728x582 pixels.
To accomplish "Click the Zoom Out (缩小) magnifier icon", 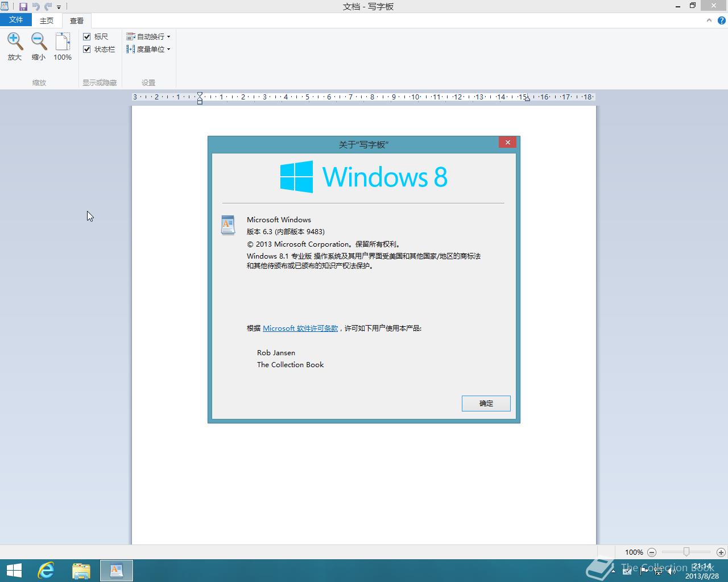I will click(39, 41).
